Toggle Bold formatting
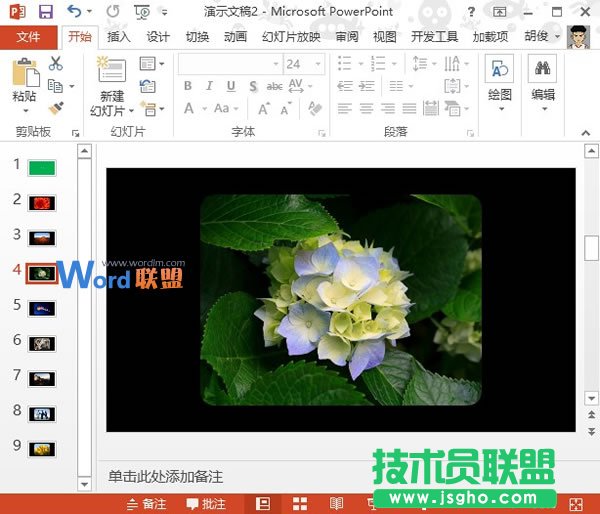The image size is (600, 514). point(188,86)
